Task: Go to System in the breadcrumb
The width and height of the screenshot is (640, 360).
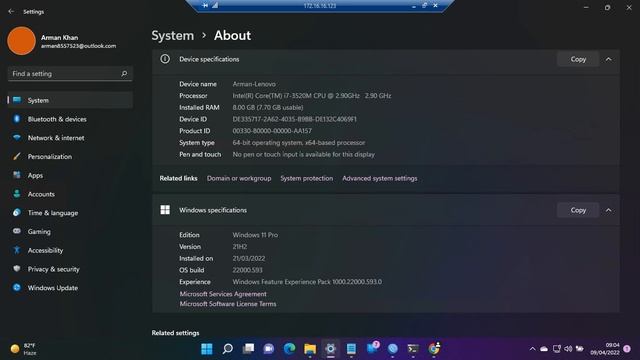Action: 173,36
